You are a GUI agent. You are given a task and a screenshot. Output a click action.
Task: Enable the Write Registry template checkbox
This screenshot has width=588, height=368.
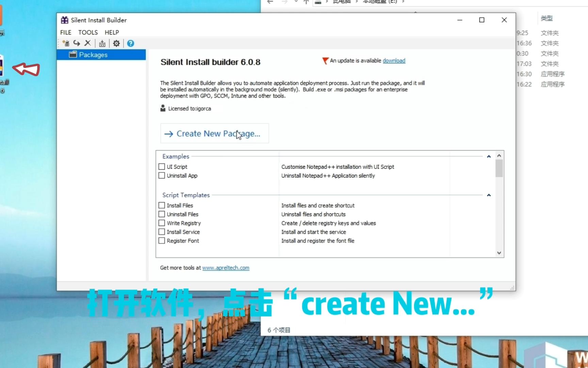(162, 223)
